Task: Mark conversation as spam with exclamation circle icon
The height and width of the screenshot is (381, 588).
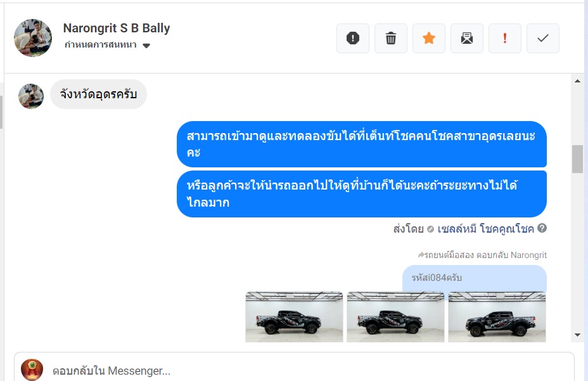Action: pyautogui.click(x=352, y=38)
